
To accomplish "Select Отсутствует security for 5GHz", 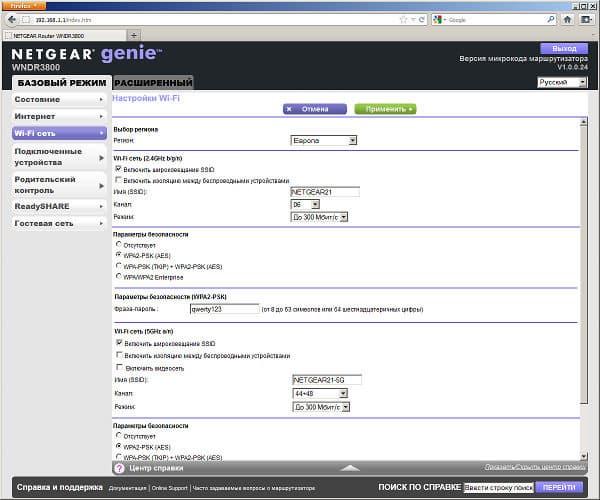I will pyautogui.click(x=119, y=435).
